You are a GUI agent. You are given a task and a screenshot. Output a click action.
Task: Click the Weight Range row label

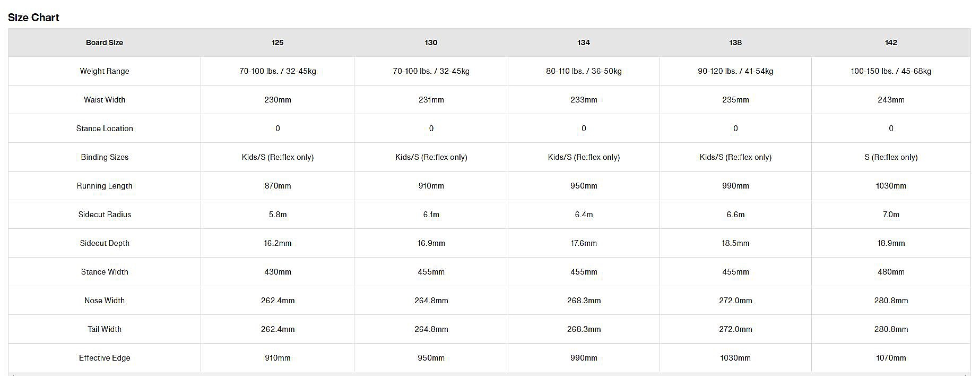pos(105,71)
